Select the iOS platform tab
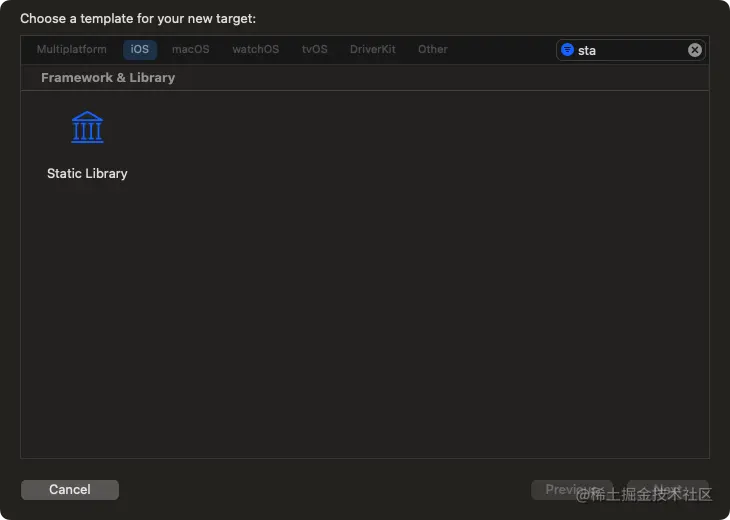The width and height of the screenshot is (730, 520). pos(140,49)
